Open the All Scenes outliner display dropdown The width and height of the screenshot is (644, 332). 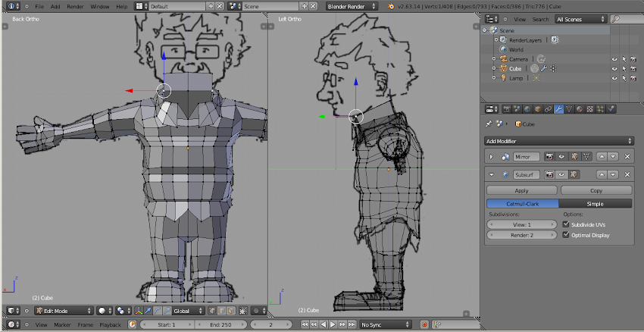click(x=581, y=19)
